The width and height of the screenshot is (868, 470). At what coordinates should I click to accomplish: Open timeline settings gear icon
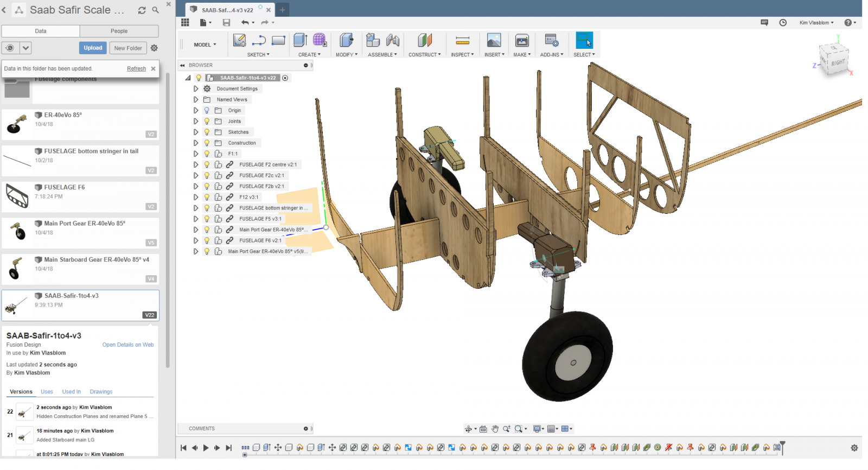tap(854, 448)
